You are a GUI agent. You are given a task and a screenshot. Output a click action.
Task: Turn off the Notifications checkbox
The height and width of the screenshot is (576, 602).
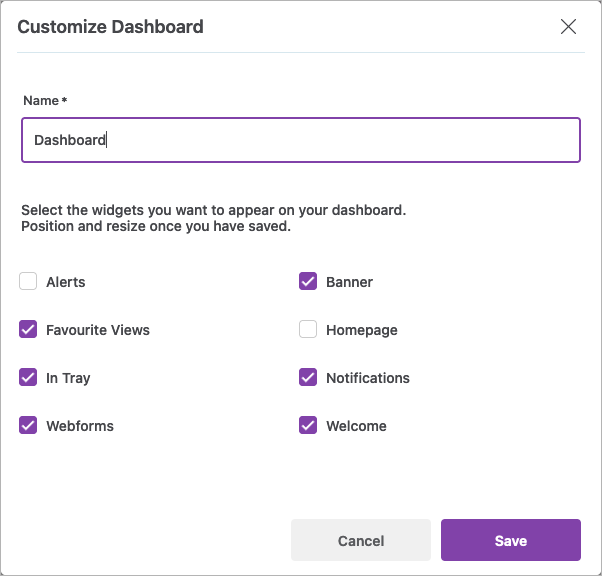[308, 378]
